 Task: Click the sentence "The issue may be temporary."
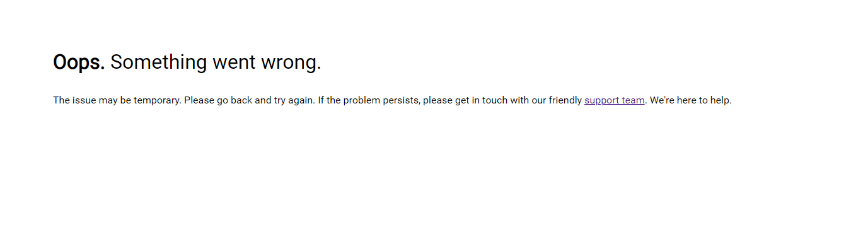coord(117,100)
